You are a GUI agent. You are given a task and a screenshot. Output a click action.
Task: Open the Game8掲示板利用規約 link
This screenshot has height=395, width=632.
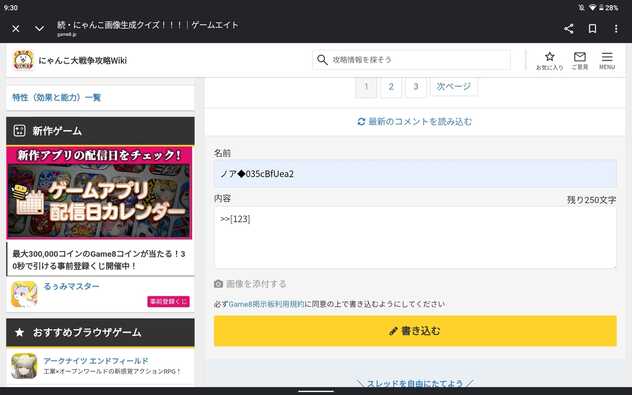266,304
